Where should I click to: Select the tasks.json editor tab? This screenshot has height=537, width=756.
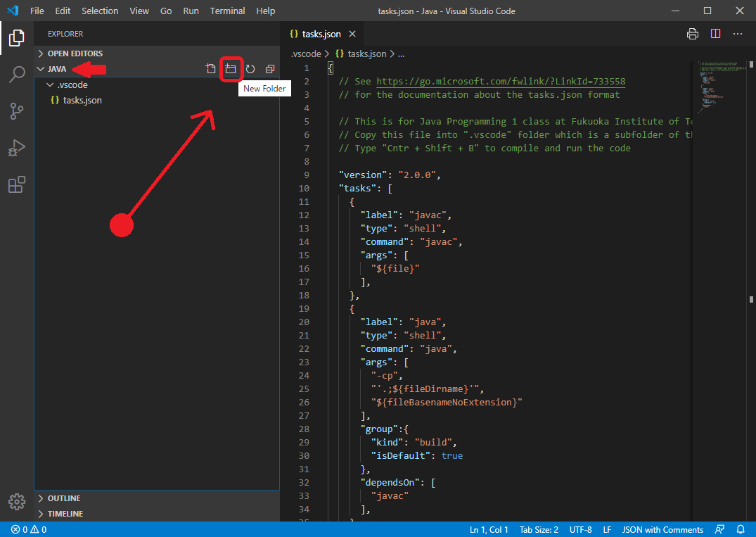pos(321,34)
